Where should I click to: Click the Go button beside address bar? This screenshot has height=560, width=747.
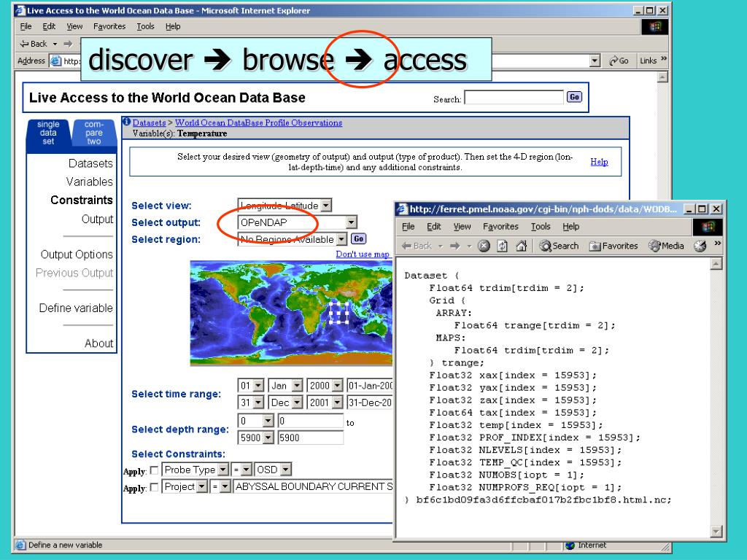(619, 61)
